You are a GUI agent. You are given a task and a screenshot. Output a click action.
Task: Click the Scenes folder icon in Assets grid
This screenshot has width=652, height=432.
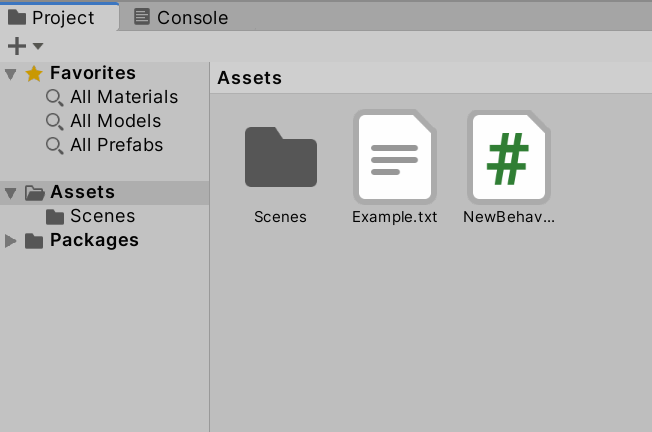[280, 157]
